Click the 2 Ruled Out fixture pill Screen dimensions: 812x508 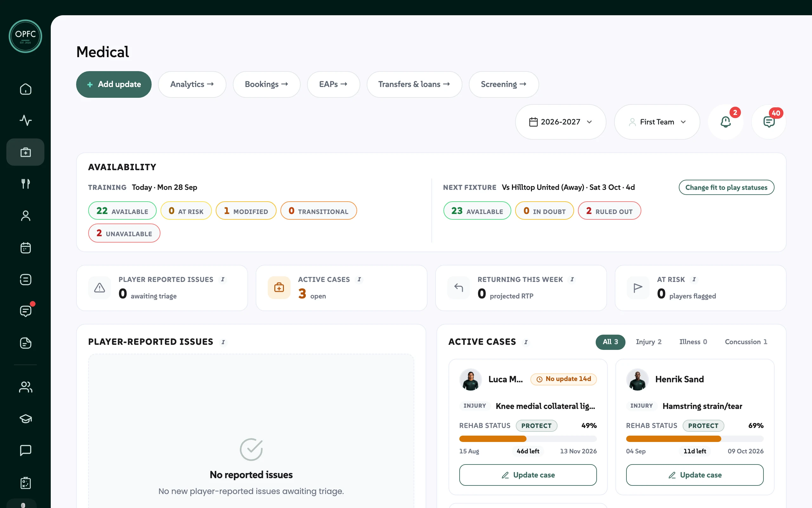pos(609,211)
